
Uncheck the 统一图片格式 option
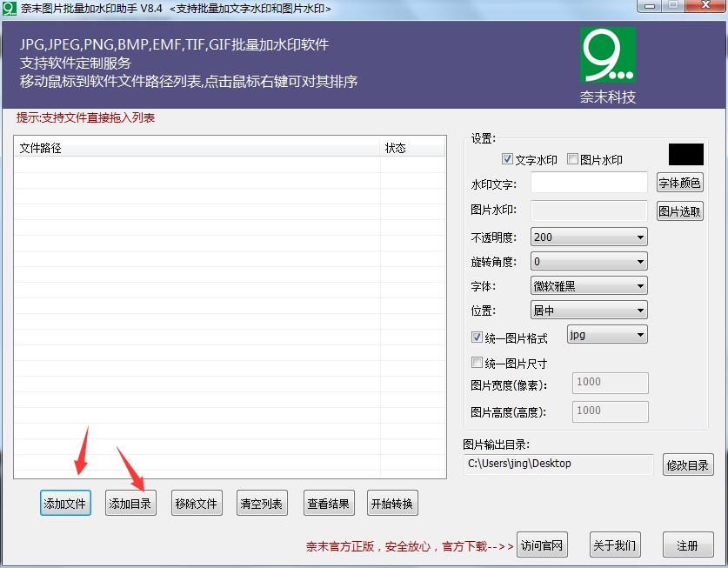pyautogui.click(x=477, y=337)
